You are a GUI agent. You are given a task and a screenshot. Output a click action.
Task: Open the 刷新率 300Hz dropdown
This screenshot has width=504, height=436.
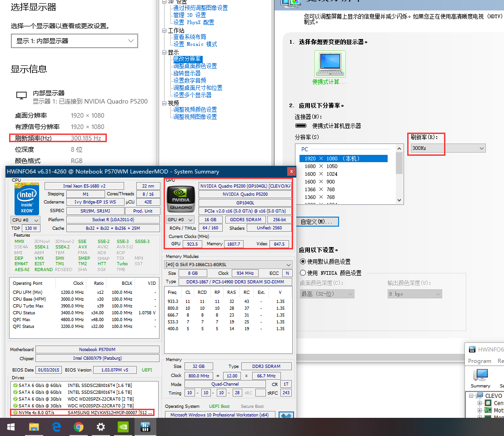point(448,148)
